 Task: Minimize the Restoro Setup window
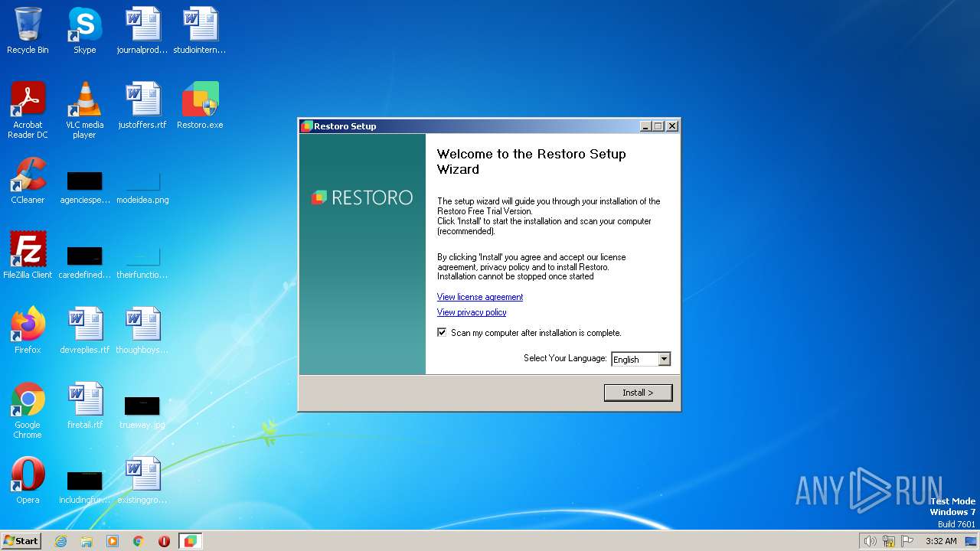click(645, 126)
